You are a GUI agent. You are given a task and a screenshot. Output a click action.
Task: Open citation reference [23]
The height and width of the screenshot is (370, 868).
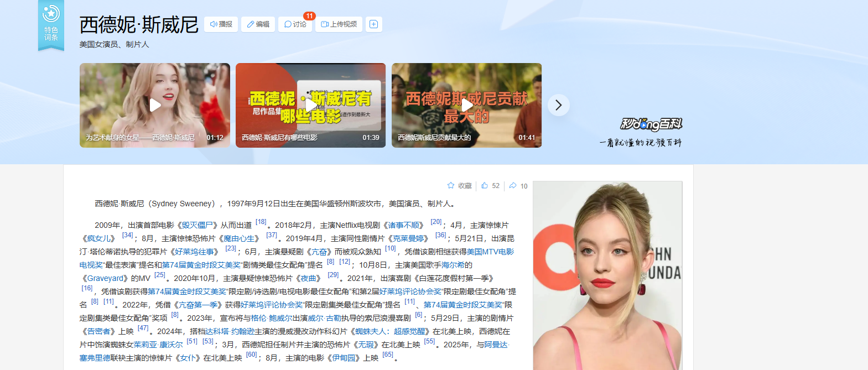tap(231, 248)
